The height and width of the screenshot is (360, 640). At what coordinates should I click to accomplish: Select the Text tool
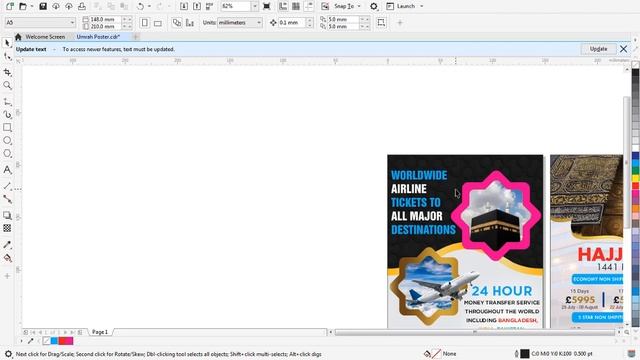pyautogui.click(x=7, y=169)
